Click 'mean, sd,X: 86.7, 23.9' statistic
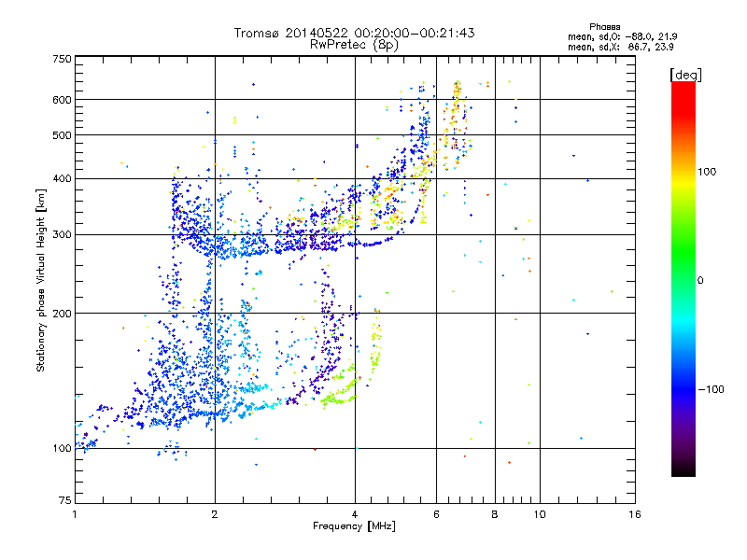The width and height of the screenshot is (747, 560). click(620, 47)
